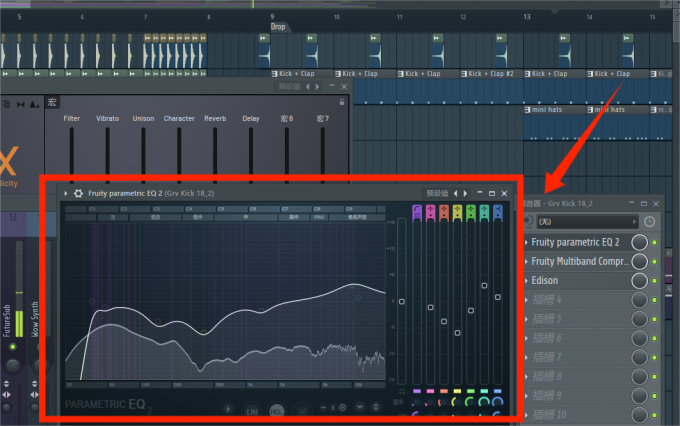Click the blue band frequency knob

pos(497,402)
